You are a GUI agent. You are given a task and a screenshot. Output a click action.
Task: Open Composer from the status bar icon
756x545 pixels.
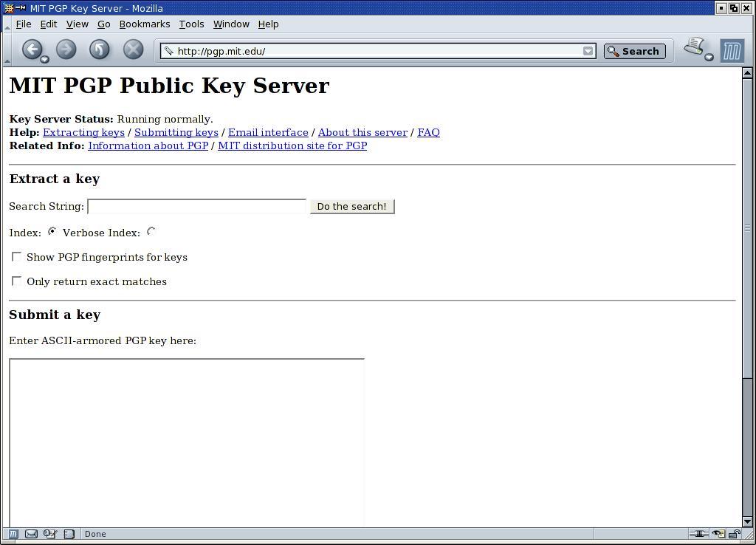coord(50,533)
